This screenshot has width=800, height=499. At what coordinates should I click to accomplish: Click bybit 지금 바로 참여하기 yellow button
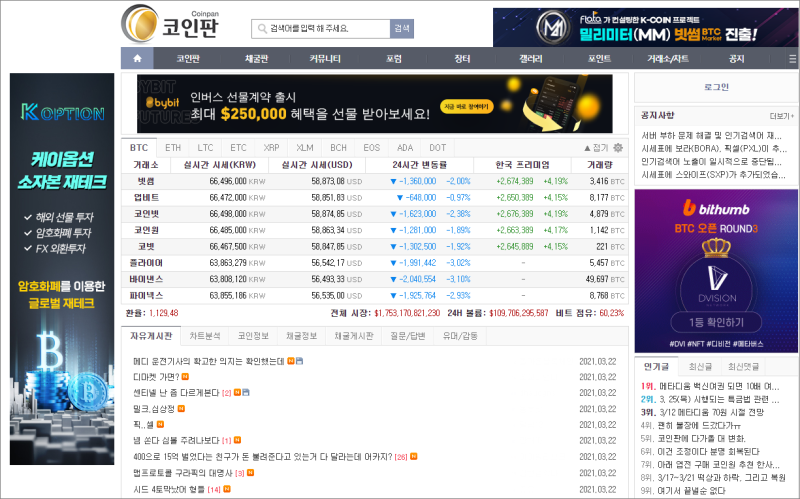point(467,107)
